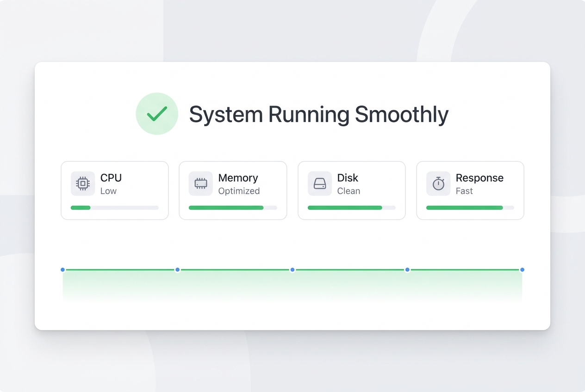Click the Memory module icon

point(201,184)
